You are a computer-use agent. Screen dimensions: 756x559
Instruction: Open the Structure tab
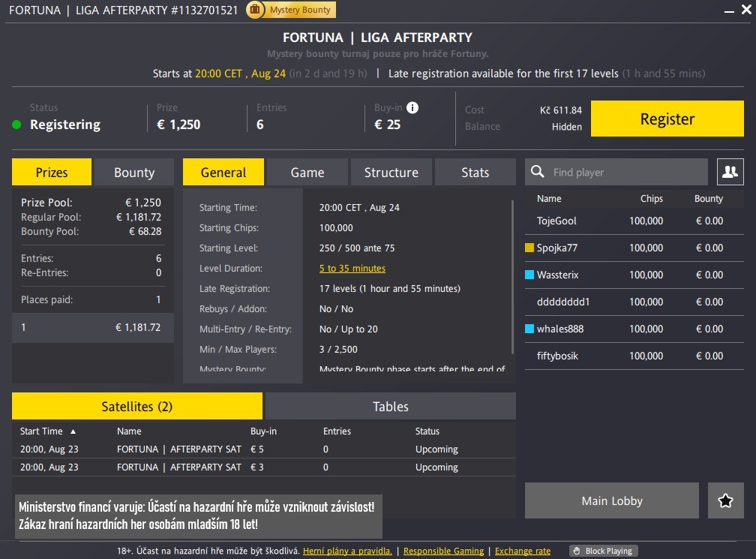391,173
